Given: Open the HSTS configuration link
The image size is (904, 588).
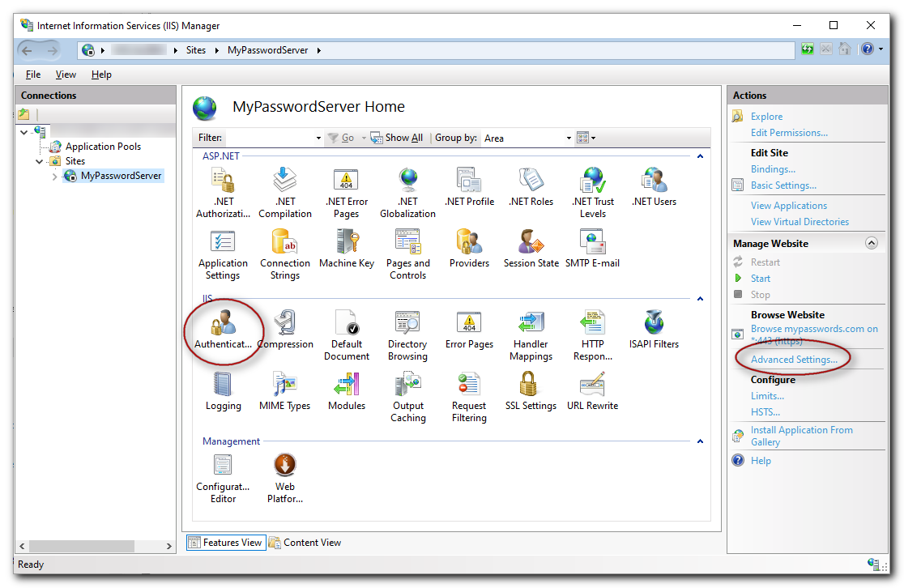Looking at the screenshot, I should pos(765,412).
